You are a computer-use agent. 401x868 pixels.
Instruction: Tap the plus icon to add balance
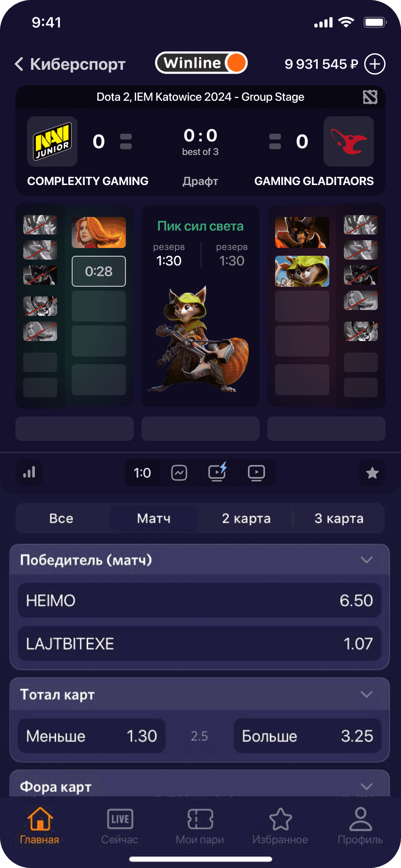coord(375,64)
